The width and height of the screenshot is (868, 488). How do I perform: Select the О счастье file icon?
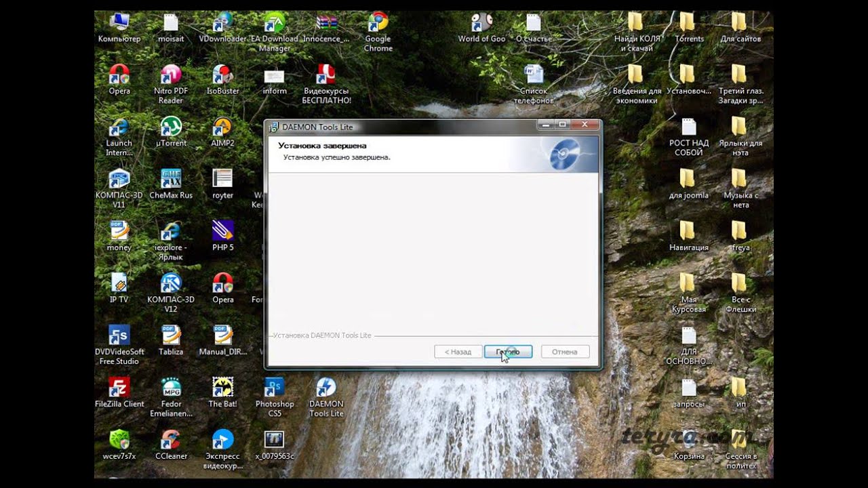(x=534, y=27)
